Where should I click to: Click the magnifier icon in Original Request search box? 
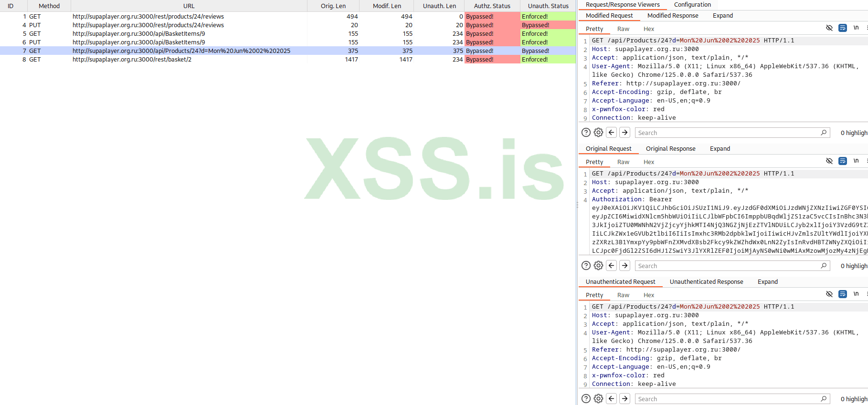[824, 266]
